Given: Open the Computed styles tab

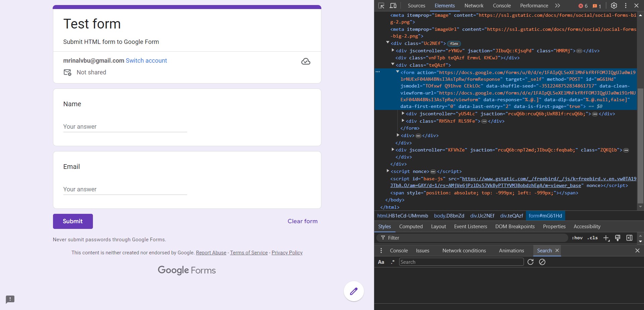Looking at the screenshot, I should (411, 227).
